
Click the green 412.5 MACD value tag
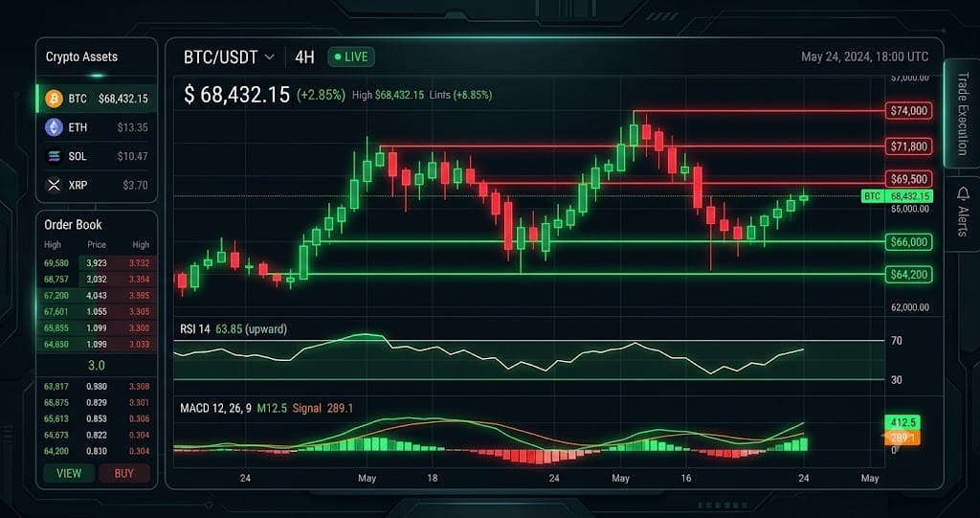[x=902, y=422]
